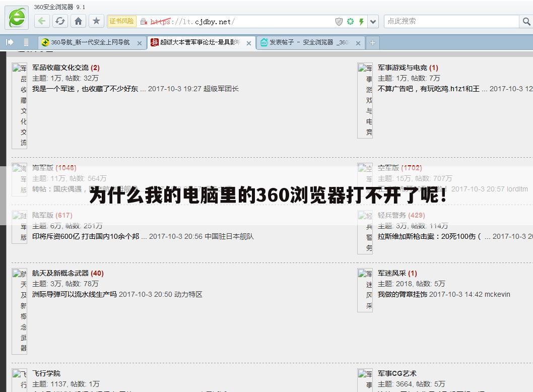Click the magnifier search icon
533x392 pixels.
point(526,22)
